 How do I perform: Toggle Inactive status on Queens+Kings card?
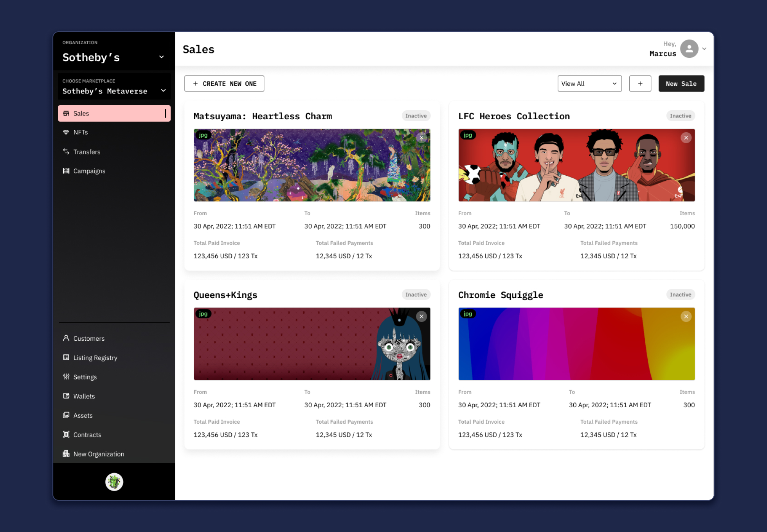pos(416,295)
